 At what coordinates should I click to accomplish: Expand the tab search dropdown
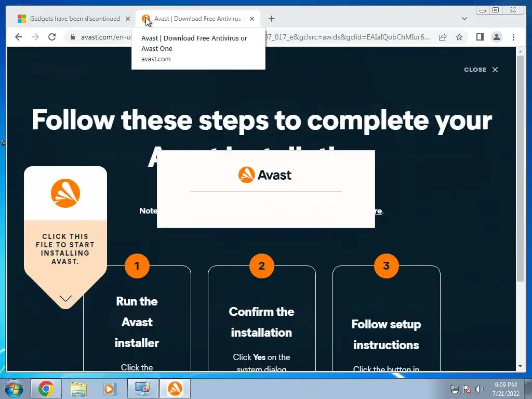click(x=464, y=19)
